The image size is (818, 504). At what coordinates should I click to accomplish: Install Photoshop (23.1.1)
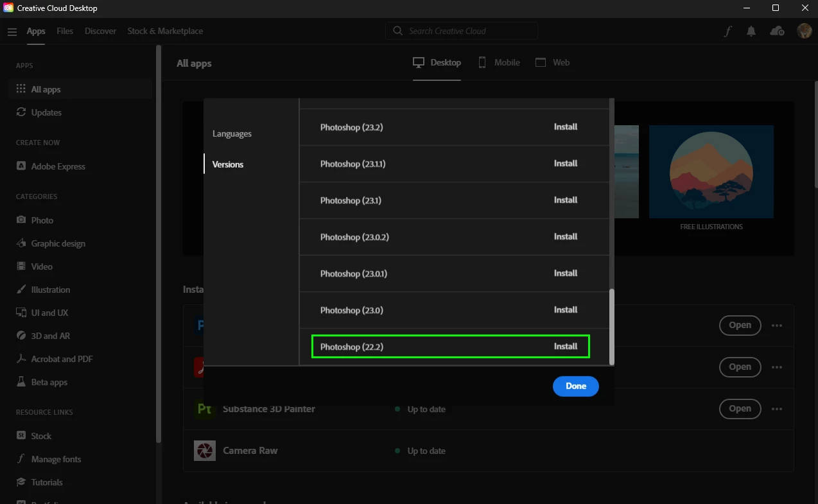click(566, 163)
